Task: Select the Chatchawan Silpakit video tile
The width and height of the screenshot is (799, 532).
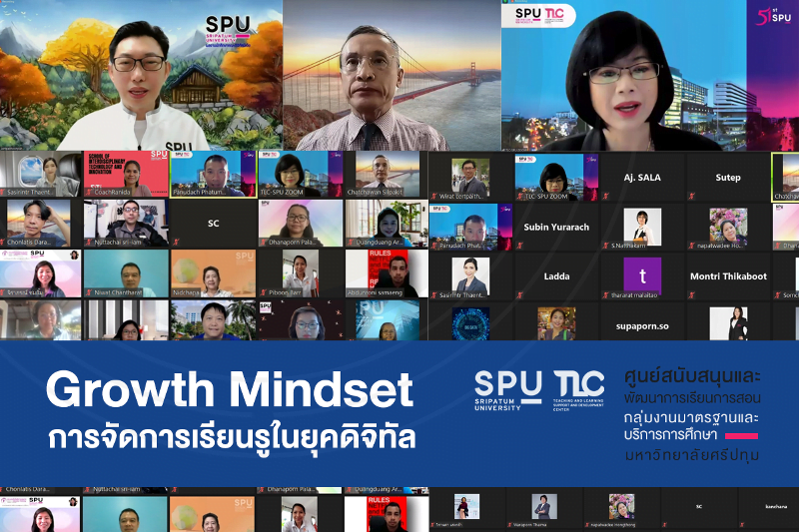Action: tap(384, 174)
